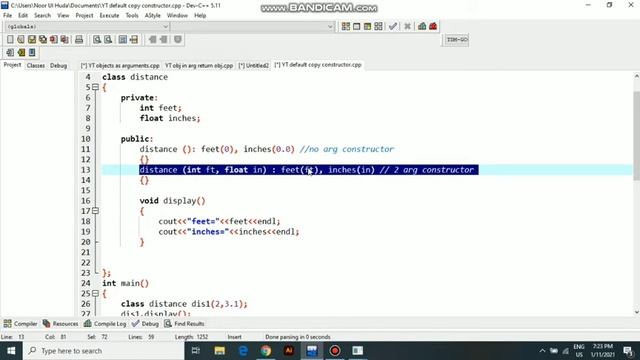
Task: Open Microsoft Edge from the taskbar
Action: (x=243, y=351)
